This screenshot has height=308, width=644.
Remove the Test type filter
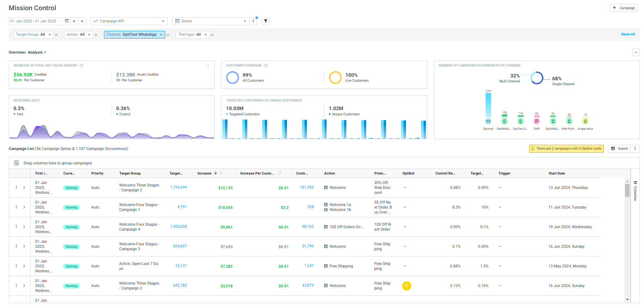pos(212,35)
